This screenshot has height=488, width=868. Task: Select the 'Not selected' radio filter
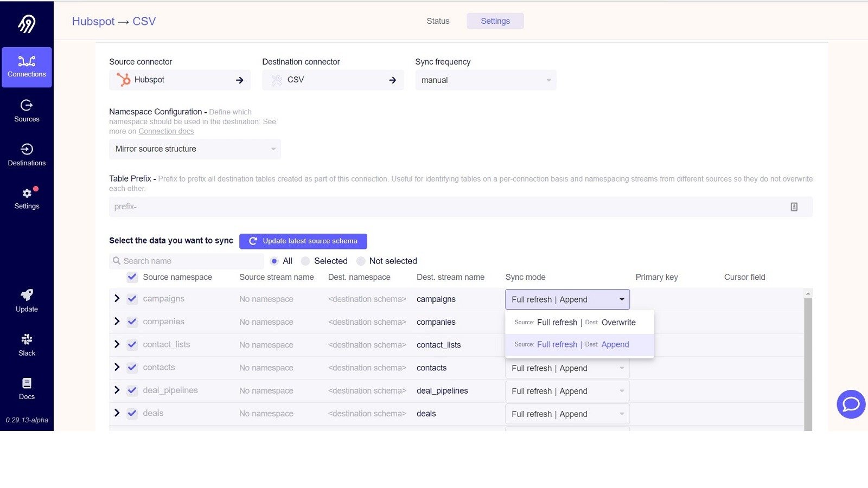coord(361,261)
